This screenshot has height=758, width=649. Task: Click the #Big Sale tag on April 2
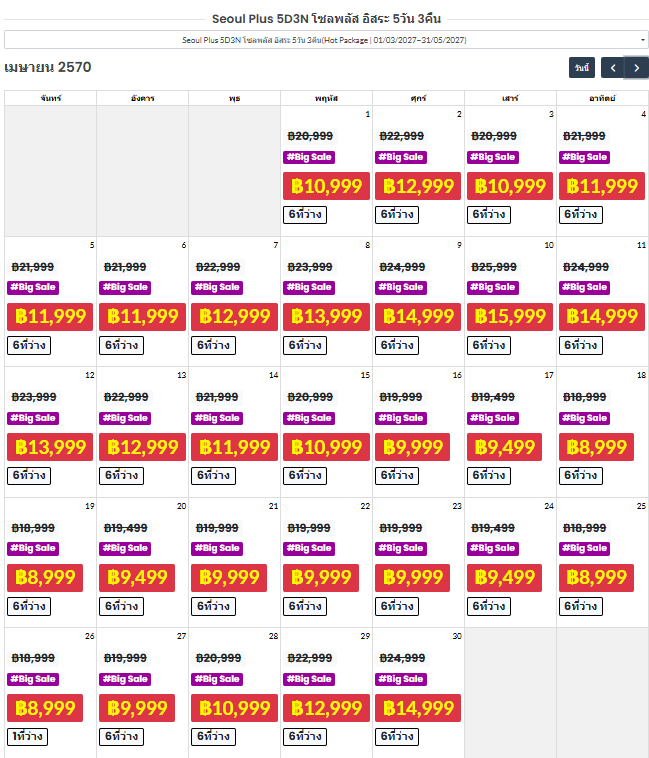click(x=401, y=157)
